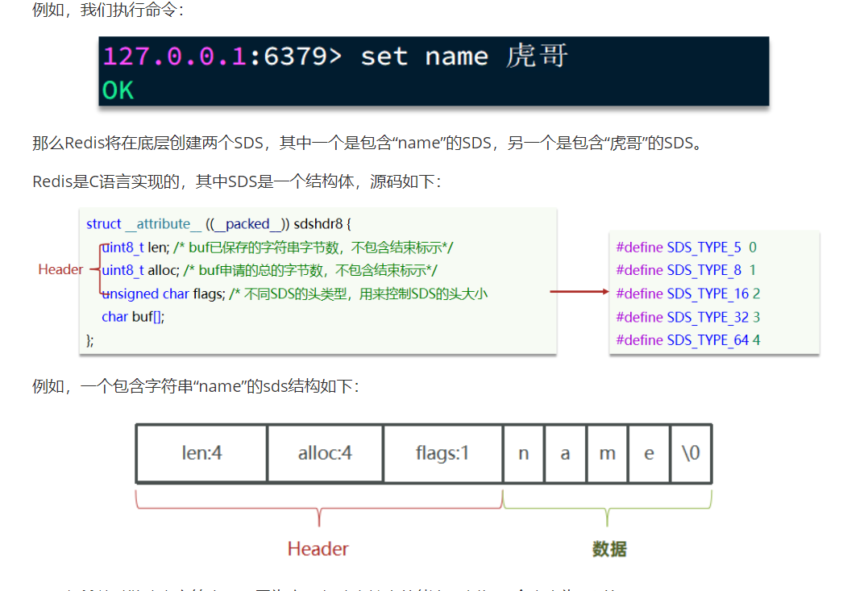868x591 pixels.
Task: Click the sentence about 包含字符串“name”的sds结构
Action: (195, 386)
